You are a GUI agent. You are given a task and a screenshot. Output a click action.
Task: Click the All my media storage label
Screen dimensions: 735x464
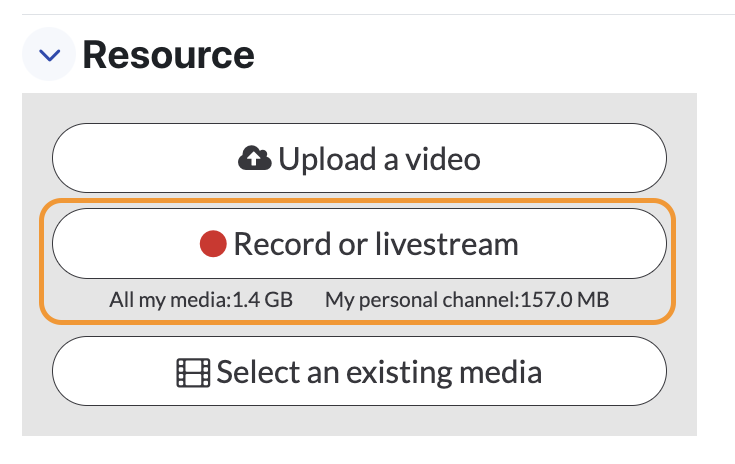click(171, 299)
